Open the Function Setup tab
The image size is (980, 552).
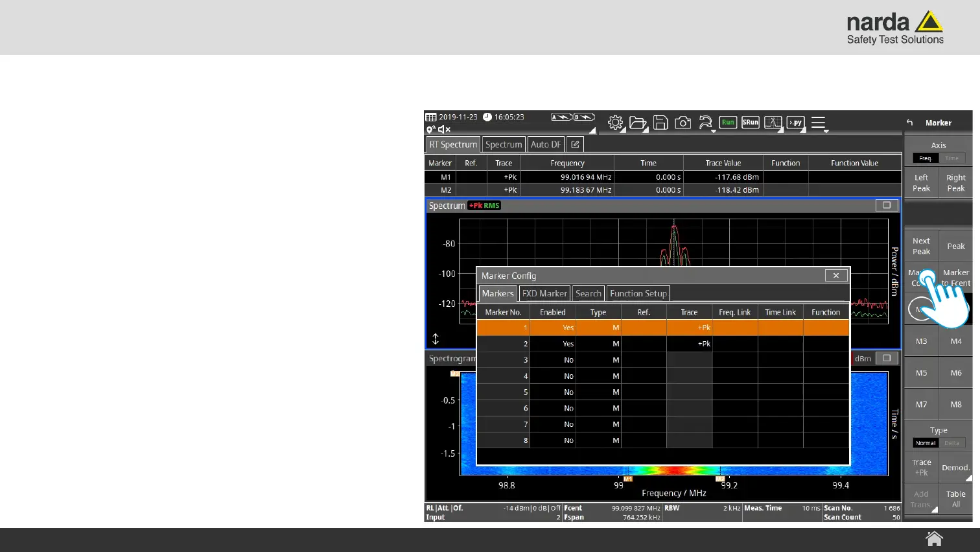[x=638, y=294]
